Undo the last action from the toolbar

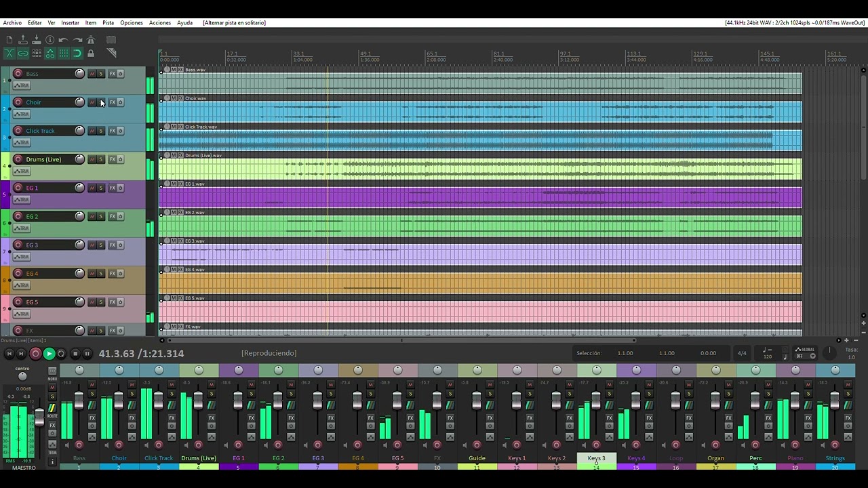point(64,40)
